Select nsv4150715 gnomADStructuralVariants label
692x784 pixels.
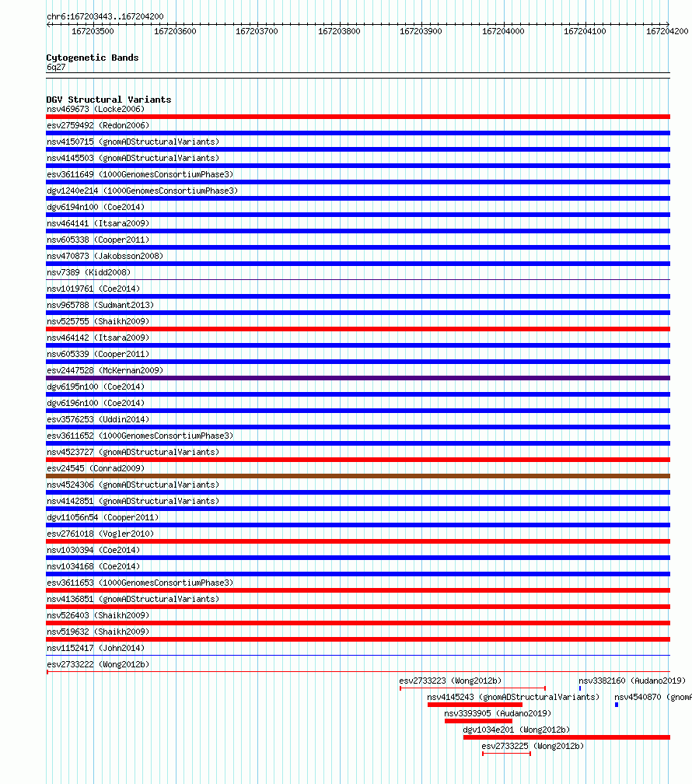pyautogui.click(x=133, y=142)
